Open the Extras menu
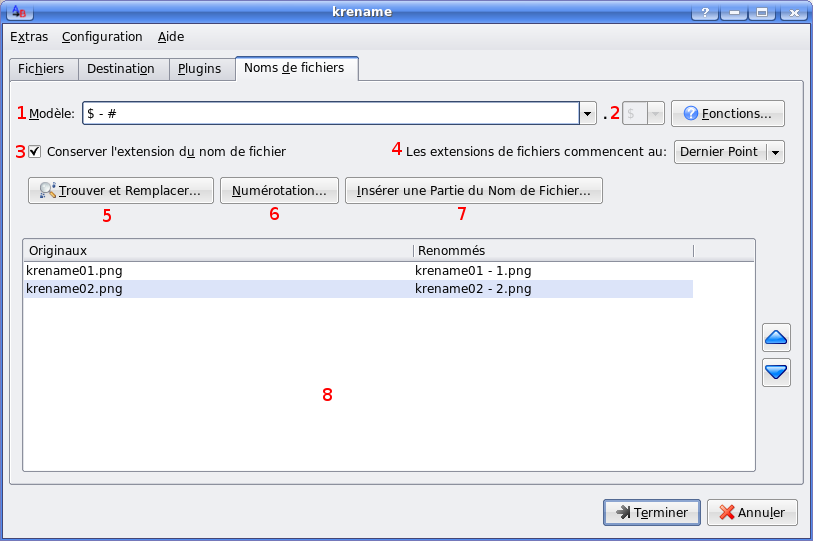813x541 pixels. [x=29, y=37]
